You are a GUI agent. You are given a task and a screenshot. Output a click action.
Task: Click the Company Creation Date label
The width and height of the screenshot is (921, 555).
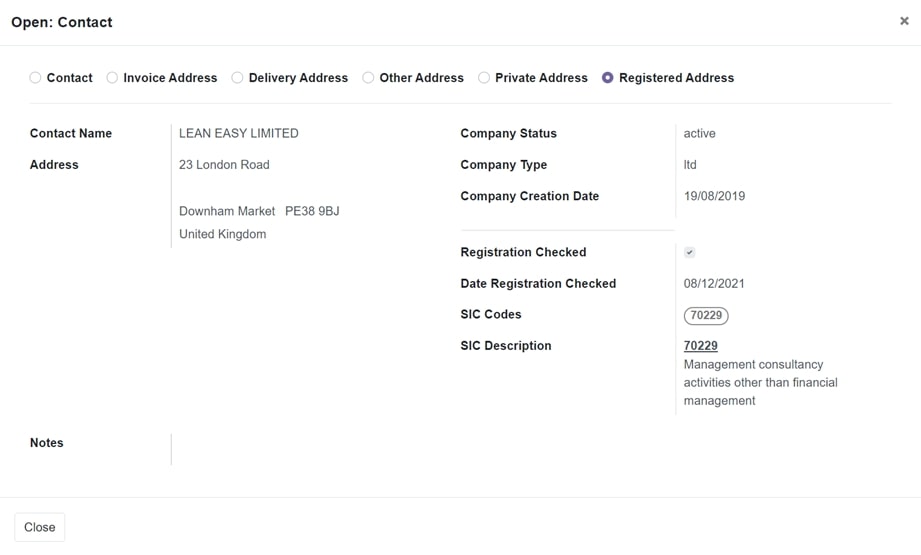pos(530,196)
